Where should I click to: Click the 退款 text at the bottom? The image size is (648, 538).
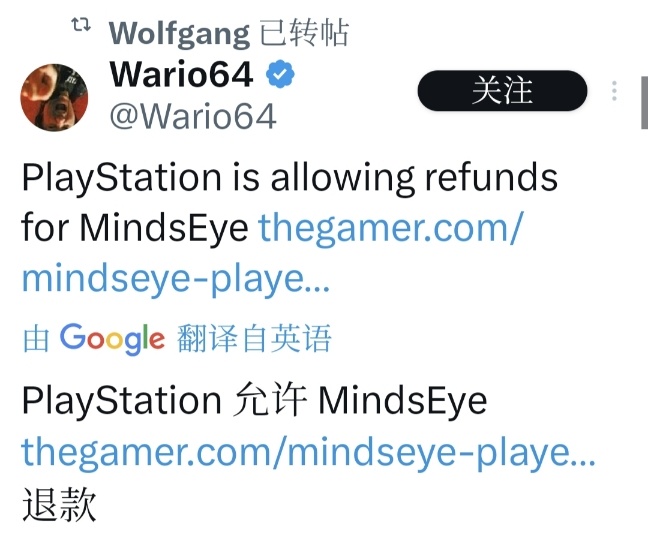pyautogui.click(x=59, y=504)
